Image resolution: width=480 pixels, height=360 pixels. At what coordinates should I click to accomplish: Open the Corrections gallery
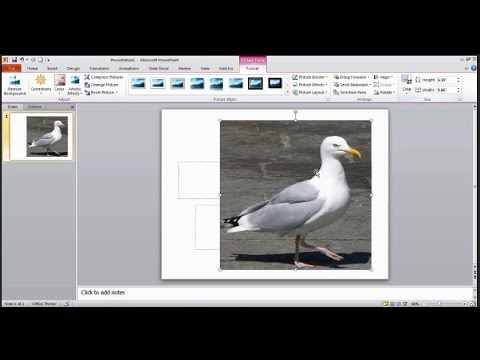41,84
